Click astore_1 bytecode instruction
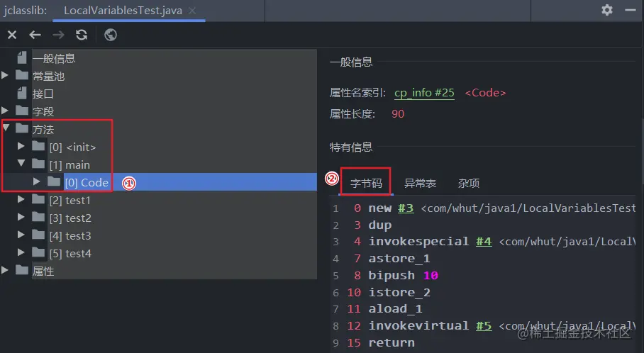Screen dimensions: 644x353 pos(399,258)
